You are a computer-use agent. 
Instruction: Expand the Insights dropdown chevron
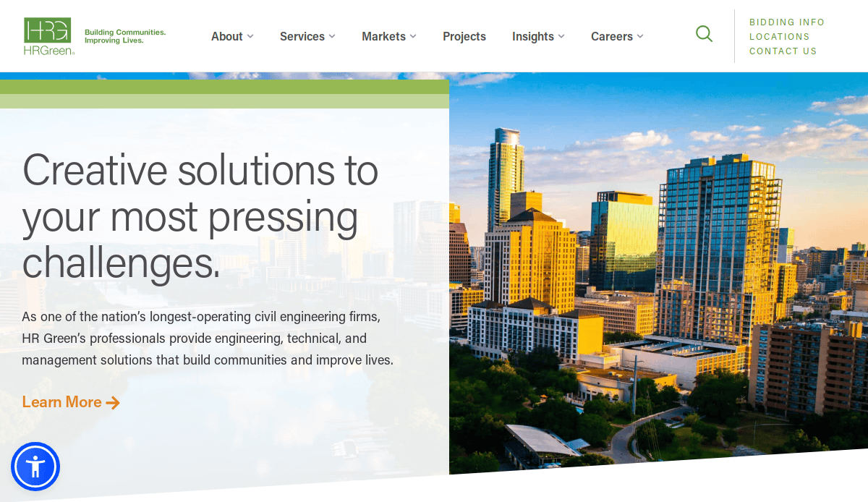561,36
